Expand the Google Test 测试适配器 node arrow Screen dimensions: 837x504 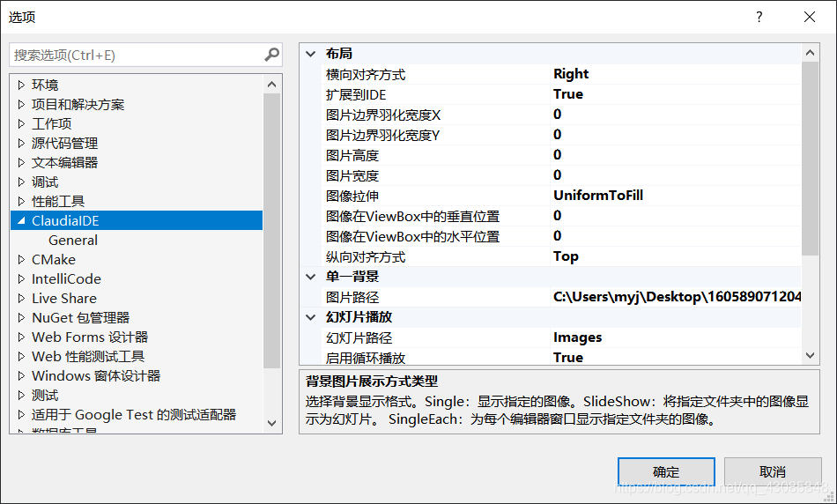21,414
